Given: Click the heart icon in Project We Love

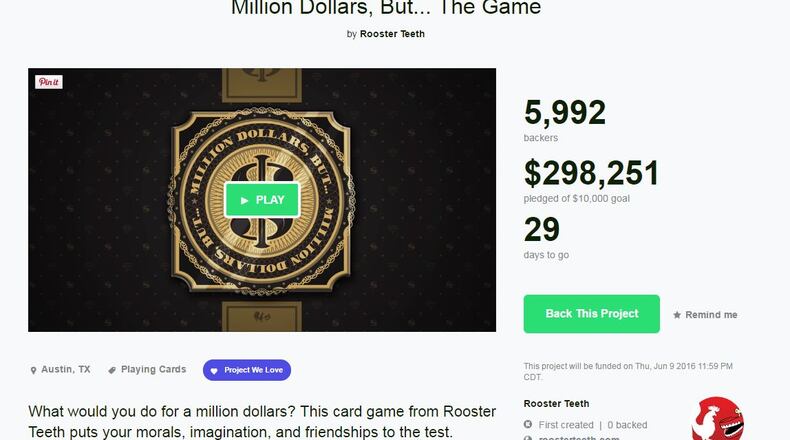Looking at the screenshot, I should pyautogui.click(x=213, y=370).
